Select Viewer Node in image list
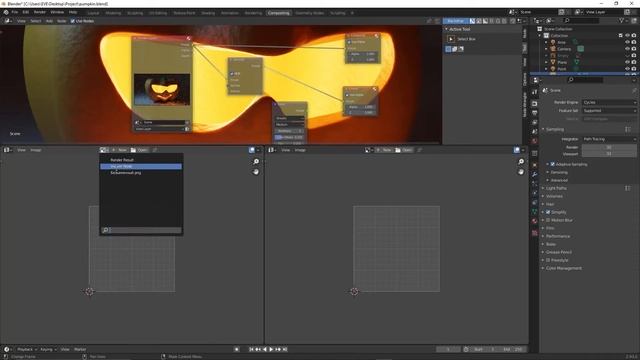The height and width of the screenshot is (360, 640). point(141,167)
